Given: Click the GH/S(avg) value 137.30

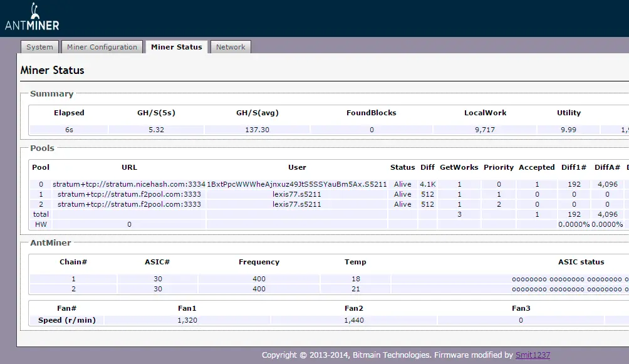Looking at the screenshot, I should click(x=257, y=130).
